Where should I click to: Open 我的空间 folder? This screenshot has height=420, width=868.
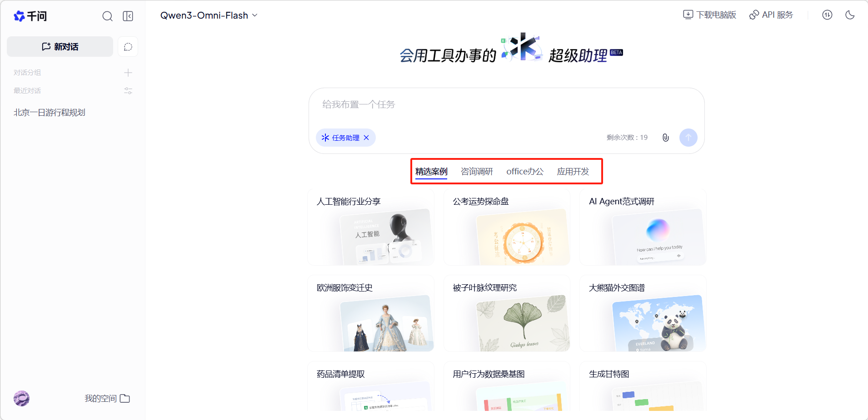107,398
